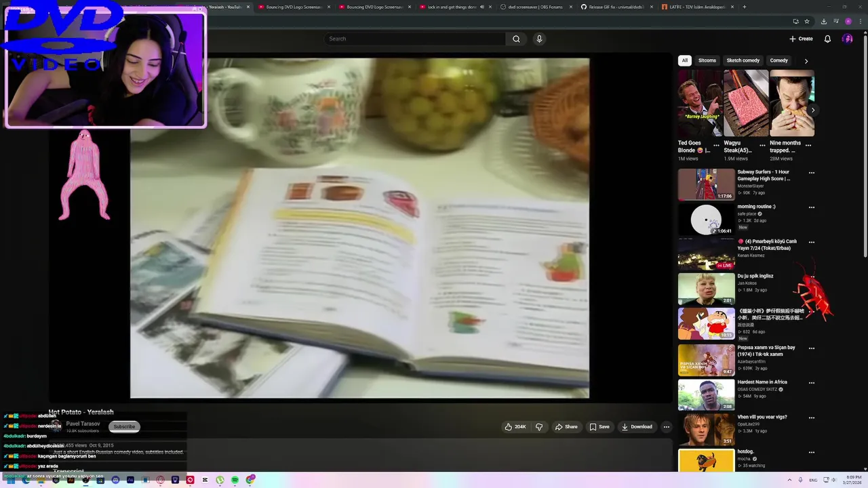Image resolution: width=868 pixels, height=488 pixels.
Task: Open the Create menu
Action: [x=801, y=39]
